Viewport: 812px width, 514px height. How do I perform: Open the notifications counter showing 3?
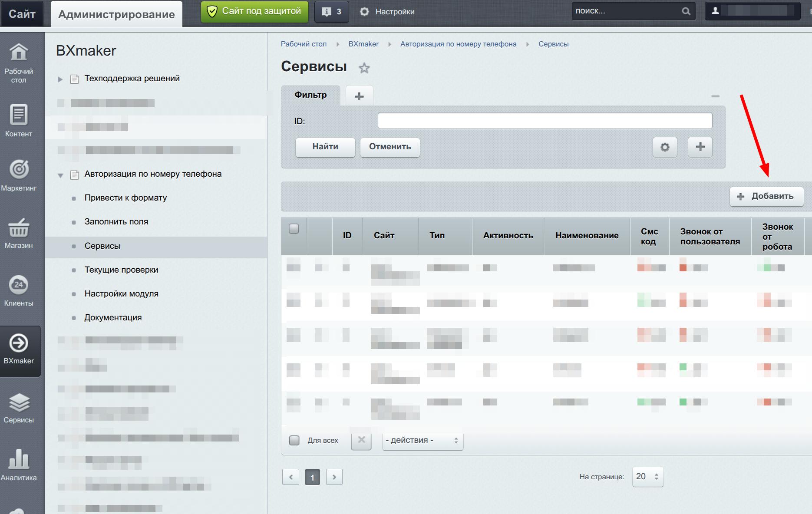[x=331, y=12]
